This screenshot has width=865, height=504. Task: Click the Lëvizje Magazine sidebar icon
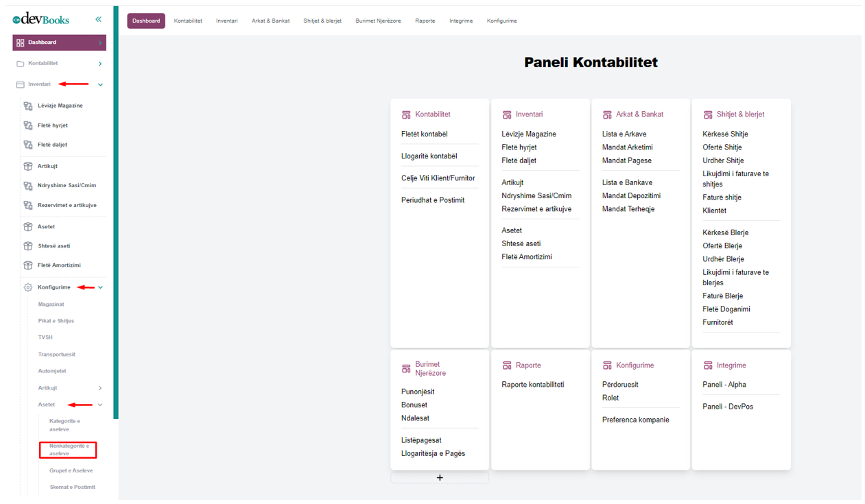click(28, 106)
